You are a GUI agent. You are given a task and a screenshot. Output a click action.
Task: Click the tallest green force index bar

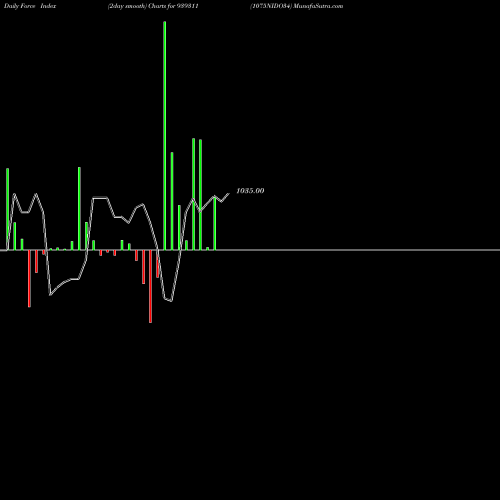point(165,136)
